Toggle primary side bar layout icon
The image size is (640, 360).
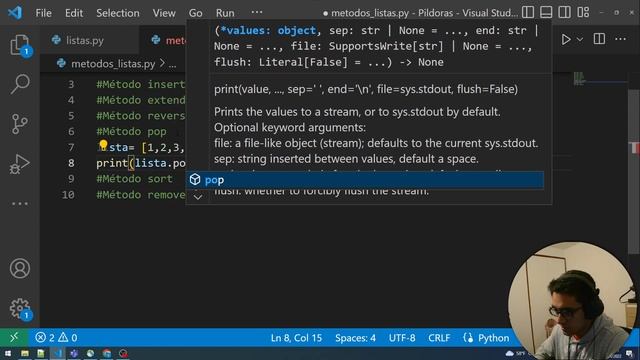coord(528,12)
